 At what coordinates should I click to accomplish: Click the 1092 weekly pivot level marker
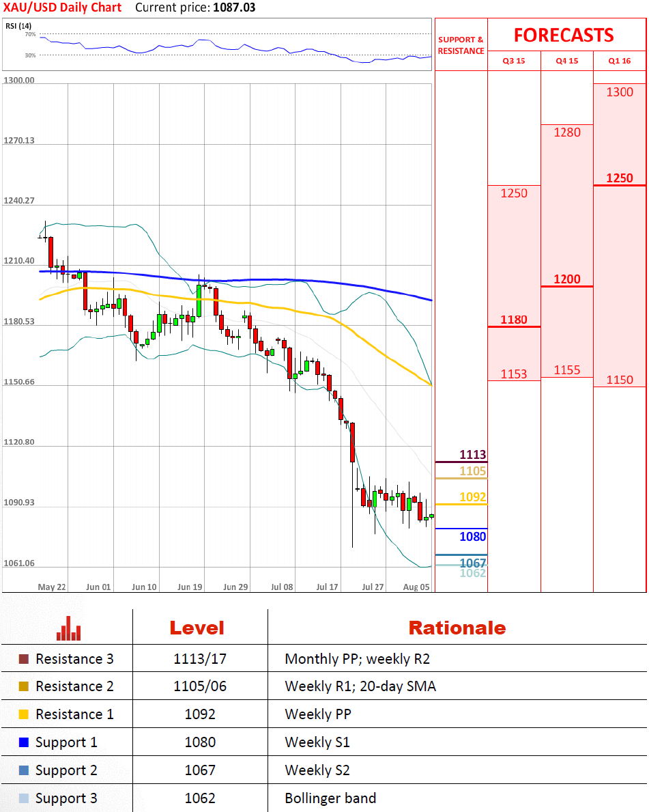point(472,497)
